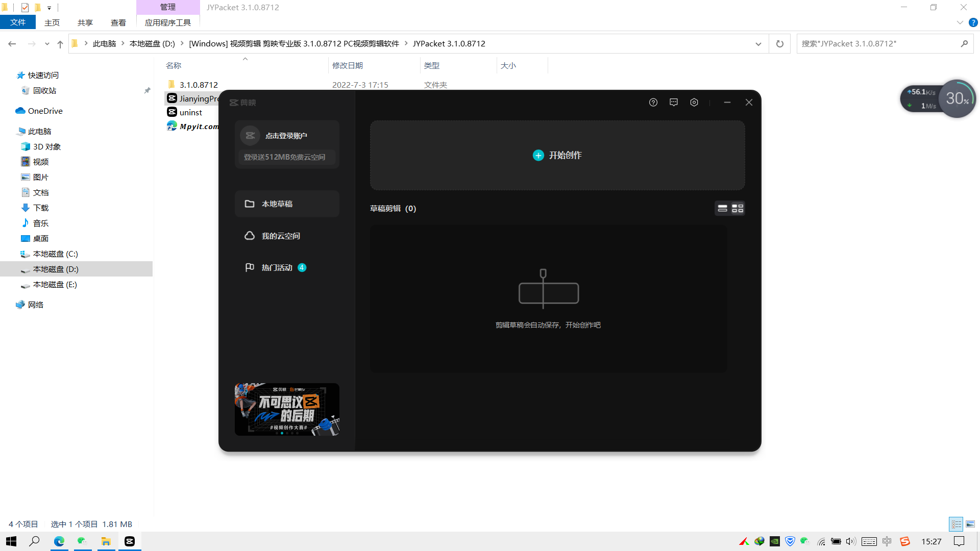This screenshot has height=551, width=980.
Task: Expand the address bar history dropdown
Action: pyautogui.click(x=758, y=44)
